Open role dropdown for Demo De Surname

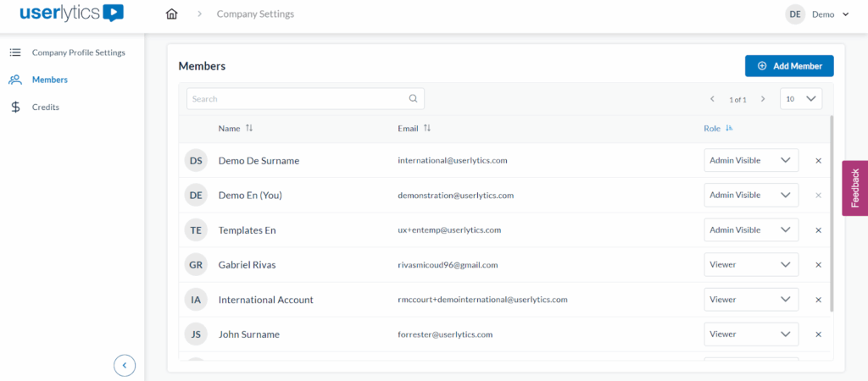[x=750, y=160]
